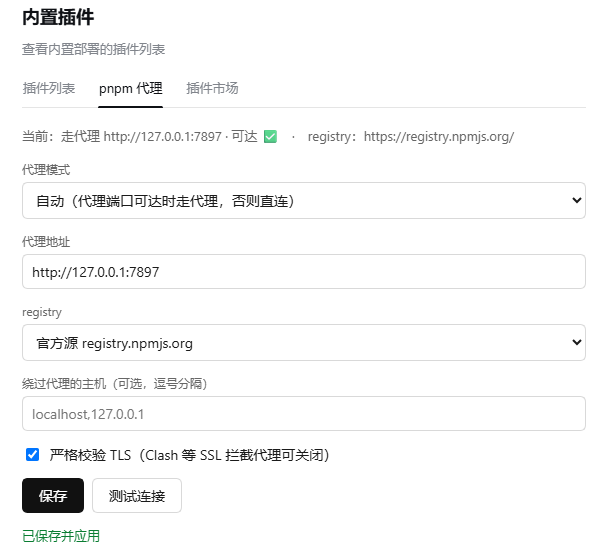
Task: Click the current proxy status http://127.0.0.1:7897 text
Action: [163, 137]
